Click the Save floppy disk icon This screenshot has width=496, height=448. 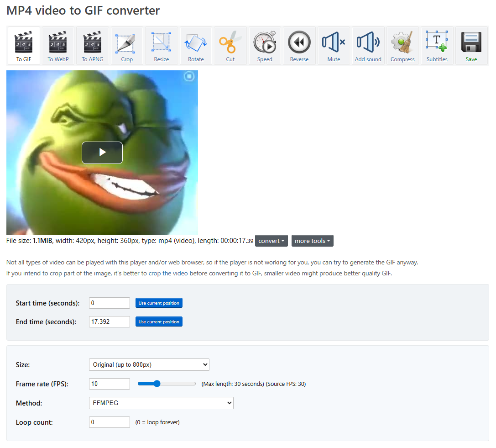pyautogui.click(x=471, y=46)
